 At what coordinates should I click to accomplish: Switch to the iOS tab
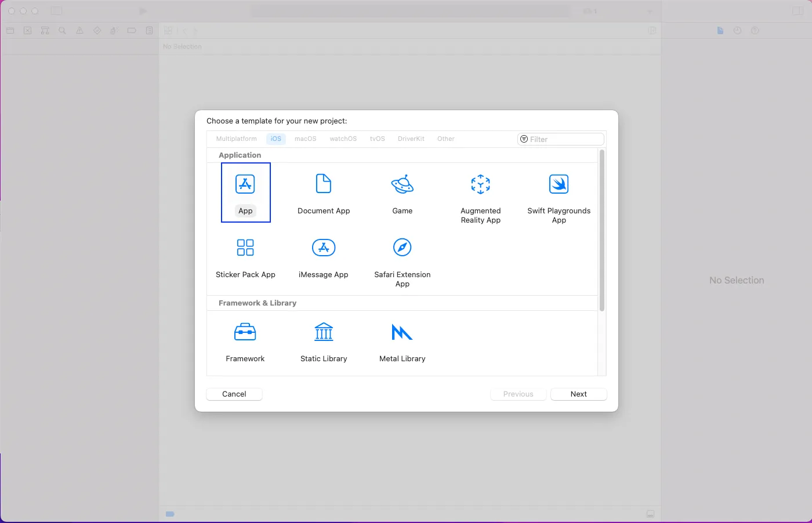point(276,139)
